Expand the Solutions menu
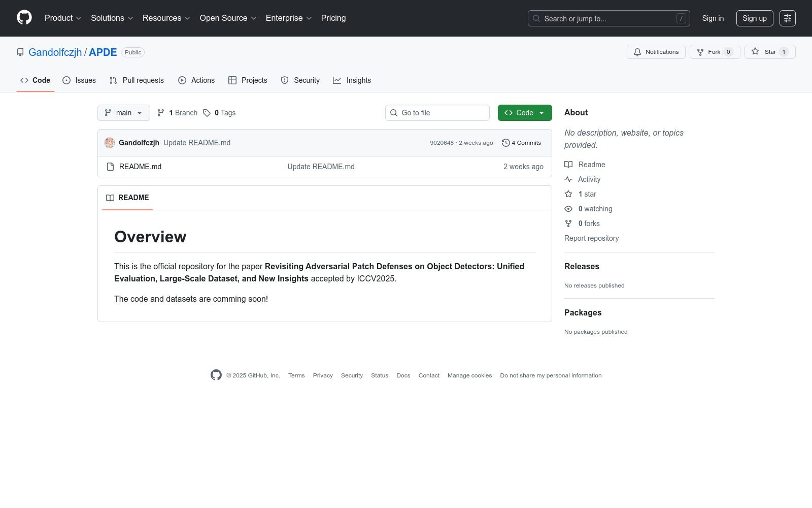812x508 pixels. (x=112, y=18)
